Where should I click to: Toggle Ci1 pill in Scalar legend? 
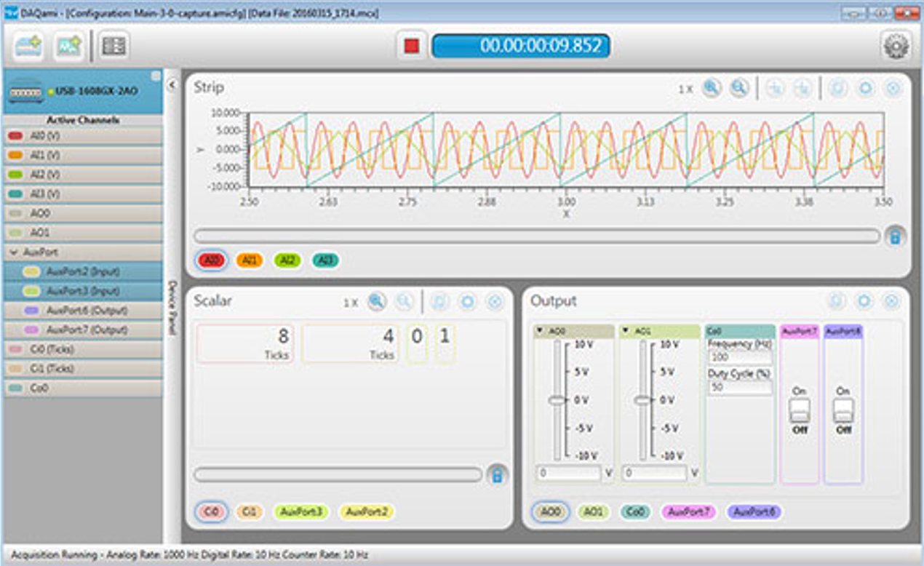[x=249, y=512]
